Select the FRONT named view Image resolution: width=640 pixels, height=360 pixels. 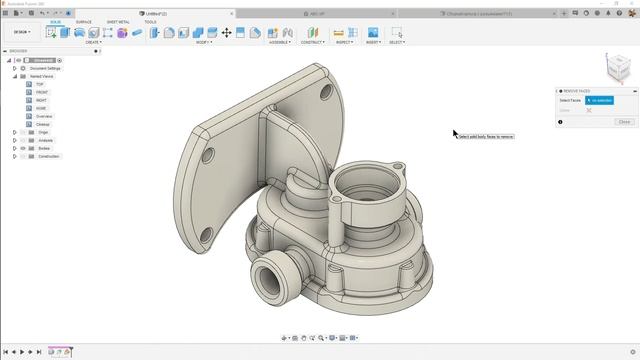point(42,92)
